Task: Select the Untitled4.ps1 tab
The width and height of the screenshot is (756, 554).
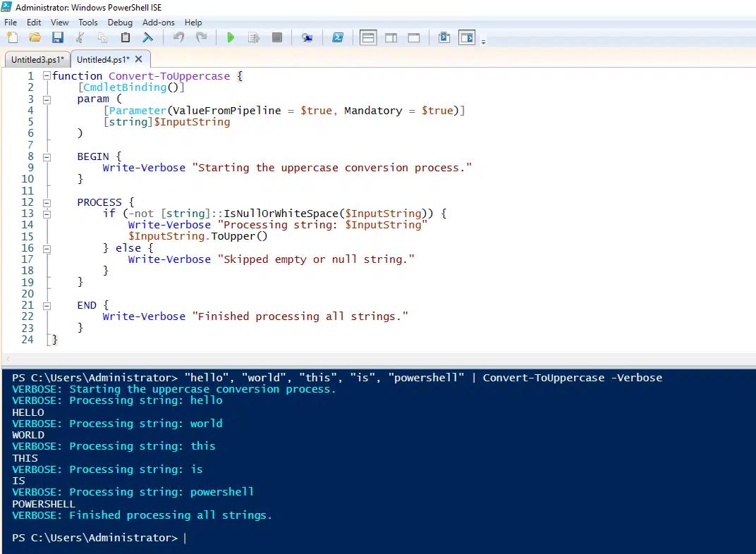Action: 103,60
